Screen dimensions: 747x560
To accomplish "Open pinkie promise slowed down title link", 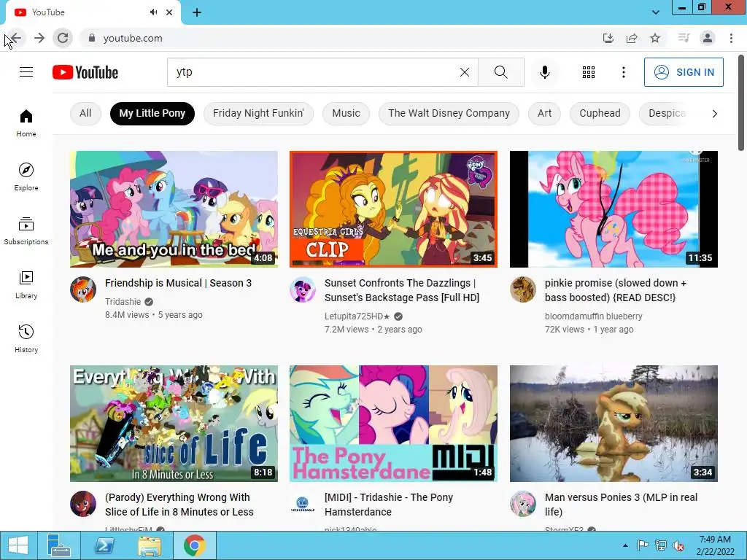I will click(x=616, y=290).
